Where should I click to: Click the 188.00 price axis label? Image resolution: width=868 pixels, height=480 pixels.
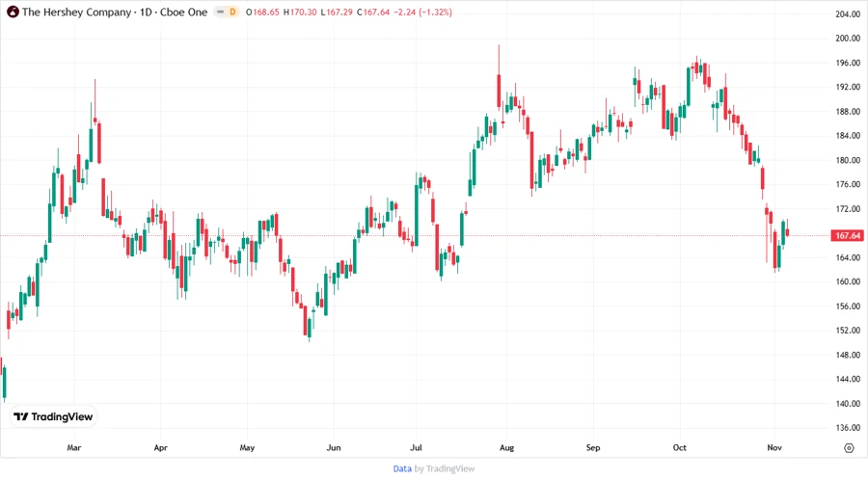tap(848, 112)
